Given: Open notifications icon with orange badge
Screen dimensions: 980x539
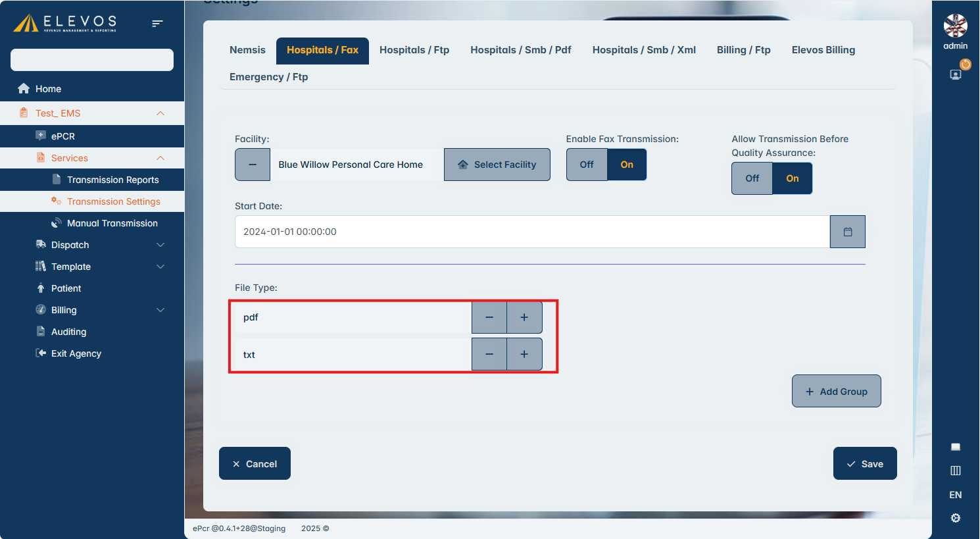Looking at the screenshot, I should pos(956,73).
